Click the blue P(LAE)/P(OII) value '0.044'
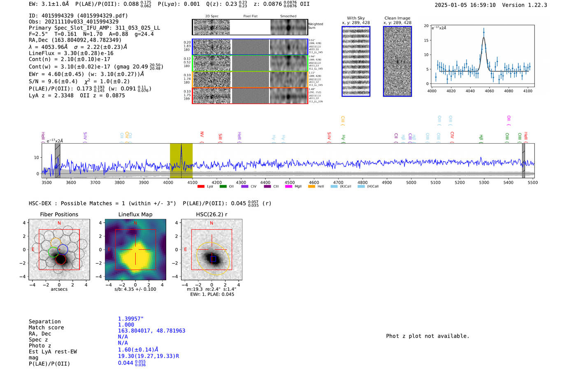Image resolution: width=576 pixels, height=392 pixels. coord(132,363)
